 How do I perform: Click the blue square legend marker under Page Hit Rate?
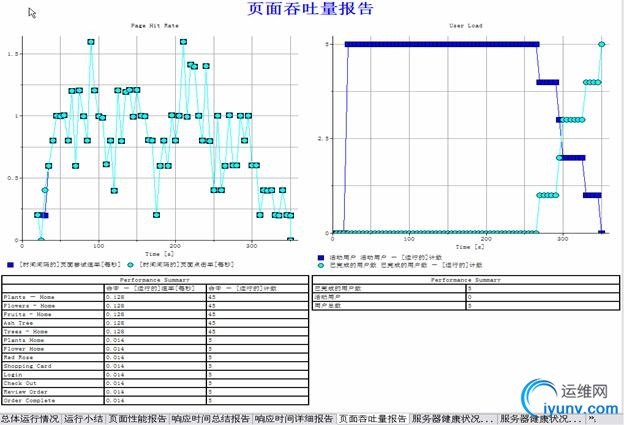tap(11, 264)
